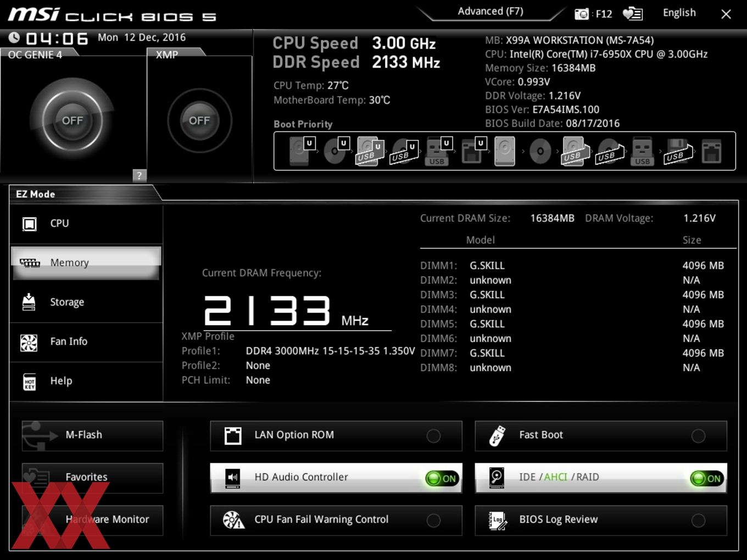Pick the legacy USB key boot icon
Screen dimensions: 747x560
point(642,151)
